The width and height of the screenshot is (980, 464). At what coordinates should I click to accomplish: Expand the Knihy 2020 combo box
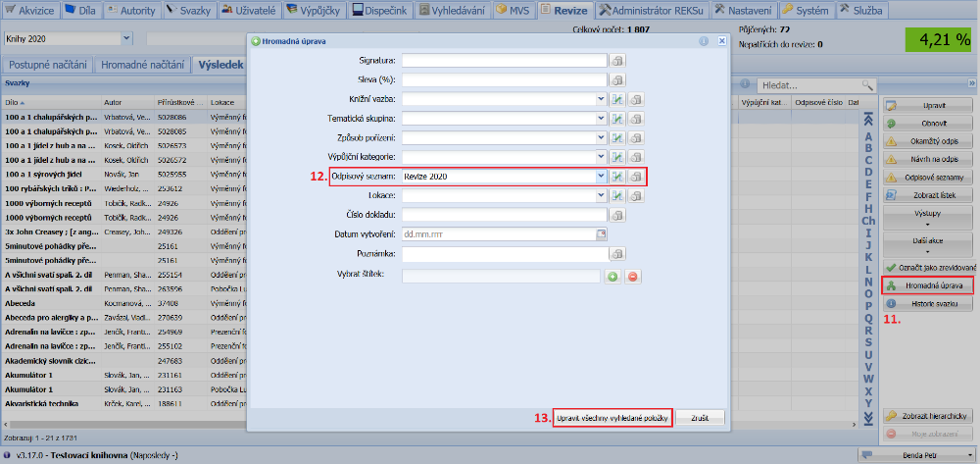[x=127, y=39]
